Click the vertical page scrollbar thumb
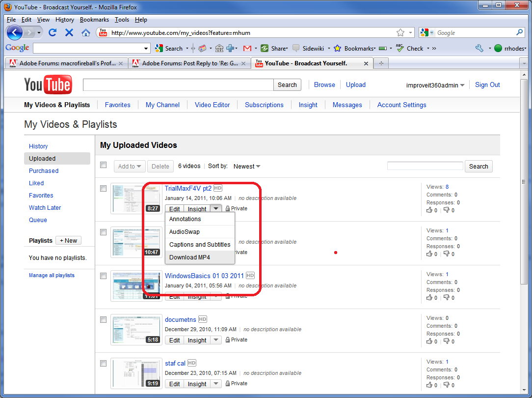 (524, 182)
